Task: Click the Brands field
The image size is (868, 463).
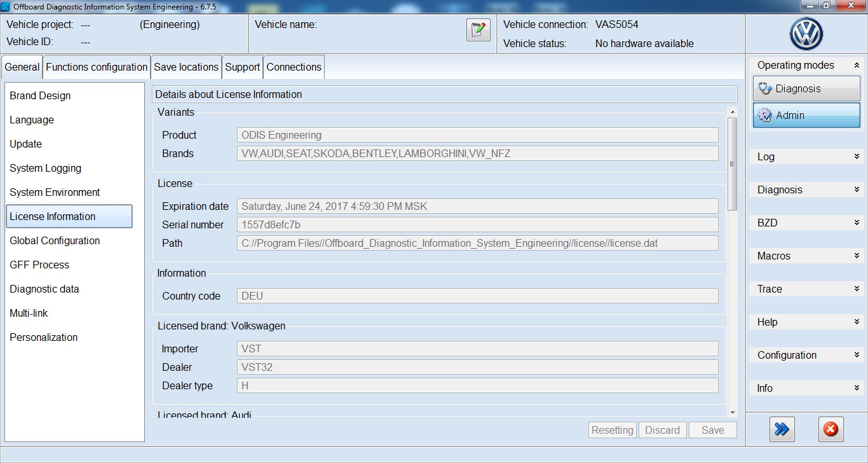Action: [x=478, y=153]
